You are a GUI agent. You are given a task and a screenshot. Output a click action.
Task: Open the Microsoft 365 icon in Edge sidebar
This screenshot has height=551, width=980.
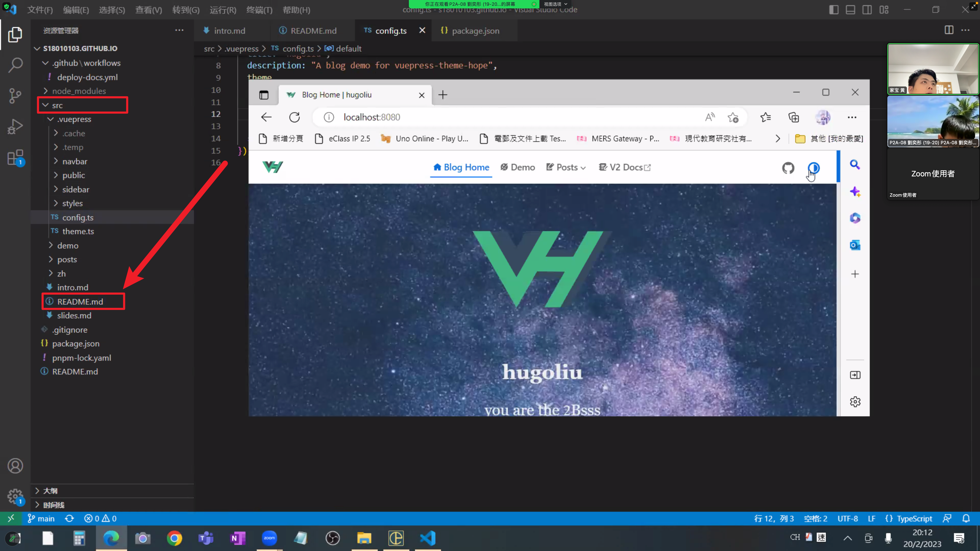(855, 218)
